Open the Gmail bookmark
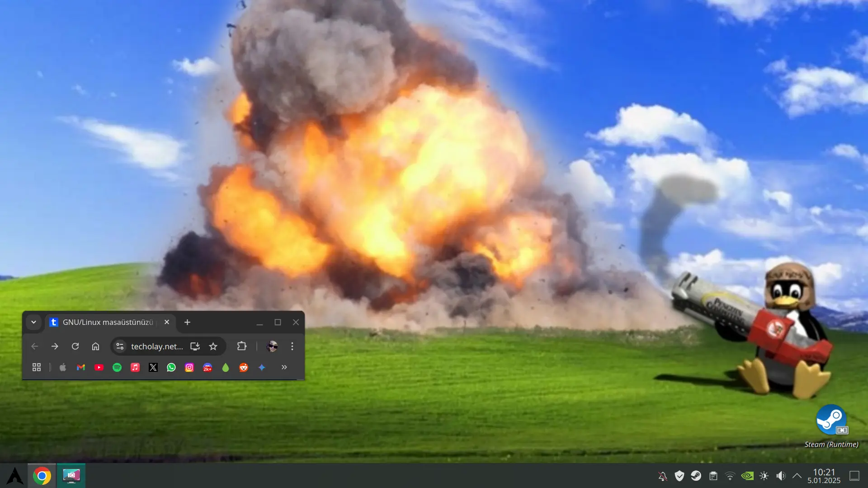The height and width of the screenshot is (488, 868). (x=81, y=367)
